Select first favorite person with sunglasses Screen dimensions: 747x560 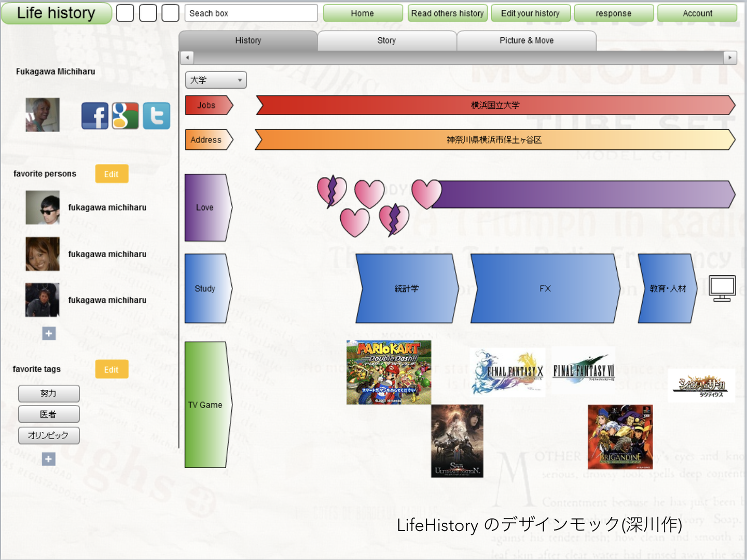(x=43, y=207)
